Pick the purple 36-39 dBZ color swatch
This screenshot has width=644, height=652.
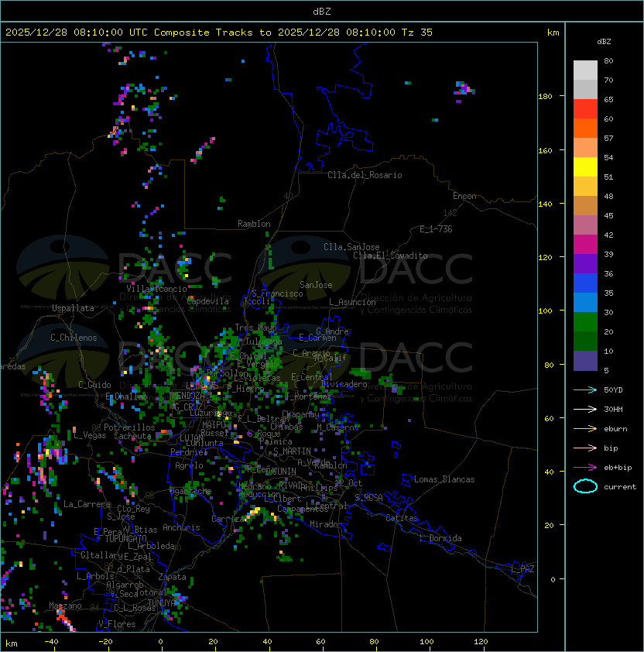pyautogui.click(x=585, y=264)
